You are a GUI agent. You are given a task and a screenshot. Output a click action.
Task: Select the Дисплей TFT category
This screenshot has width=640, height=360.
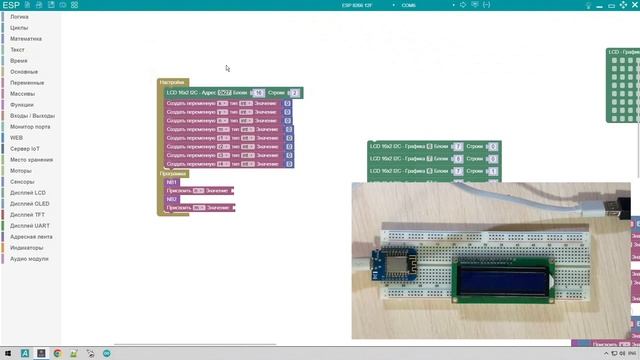pyautogui.click(x=27, y=215)
